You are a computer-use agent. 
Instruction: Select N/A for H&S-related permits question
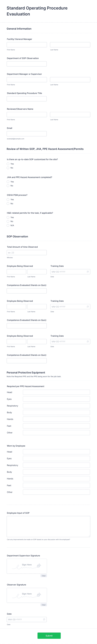(8, 225)
